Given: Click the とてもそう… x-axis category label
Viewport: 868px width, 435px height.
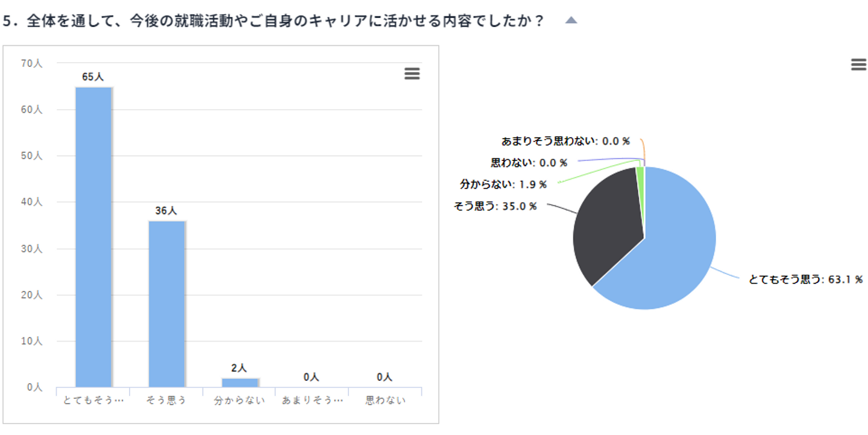Looking at the screenshot, I should click(93, 401).
